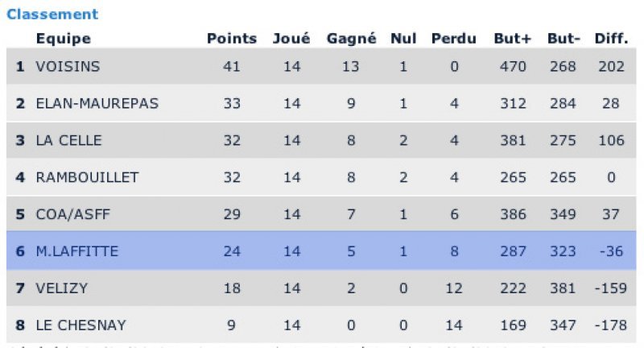Viewport: 644px width, 348px height.
Task: Click the Joué column header
Action: pos(291,38)
